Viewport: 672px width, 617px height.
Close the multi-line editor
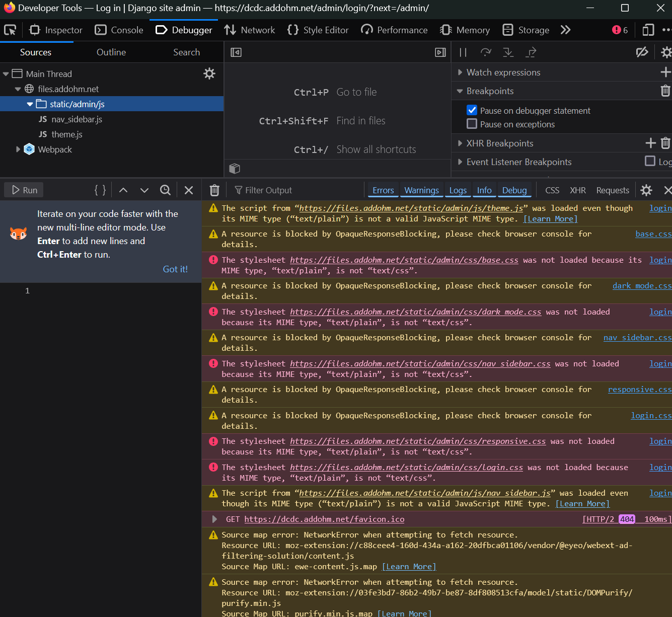189,190
